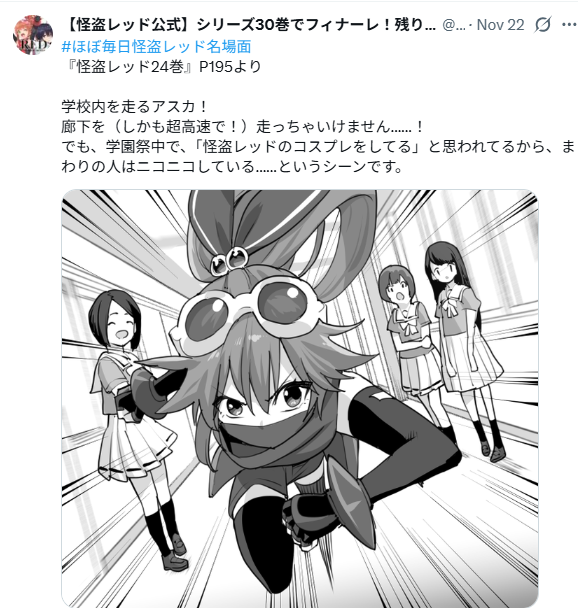
Task: Click the sentence starting with 廊下を
Action: pos(243,127)
